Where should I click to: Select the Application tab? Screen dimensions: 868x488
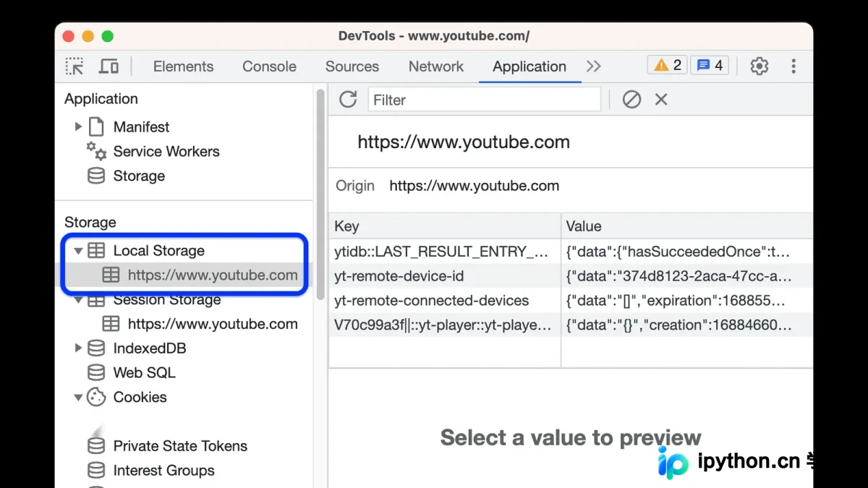[529, 66]
